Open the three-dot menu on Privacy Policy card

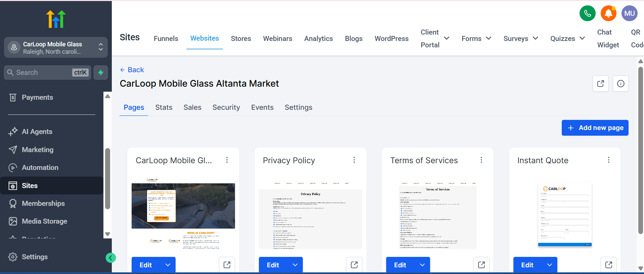(354, 160)
